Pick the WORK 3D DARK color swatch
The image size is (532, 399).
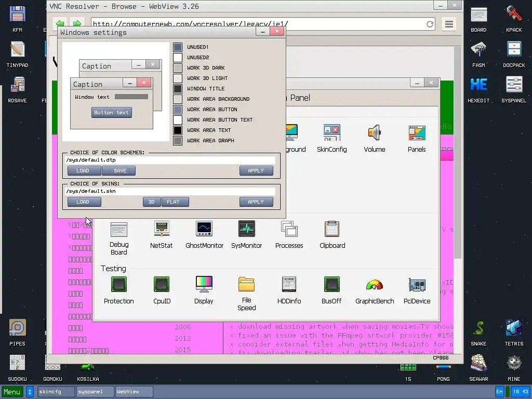click(x=178, y=68)
